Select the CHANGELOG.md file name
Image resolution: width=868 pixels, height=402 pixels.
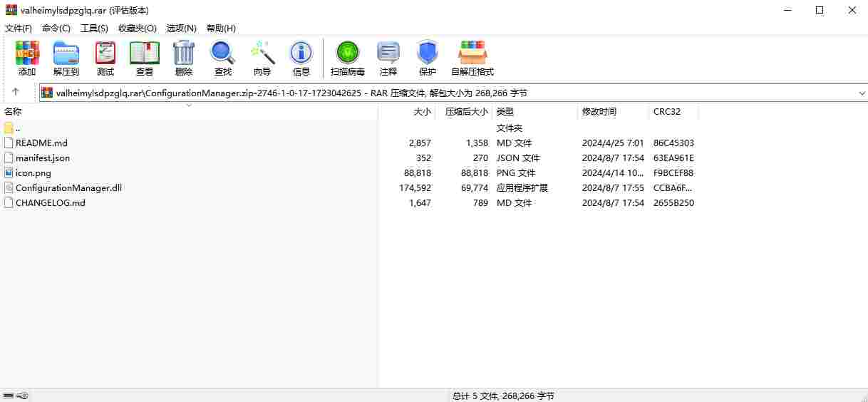pyautogui.click(x=51, y=202)
